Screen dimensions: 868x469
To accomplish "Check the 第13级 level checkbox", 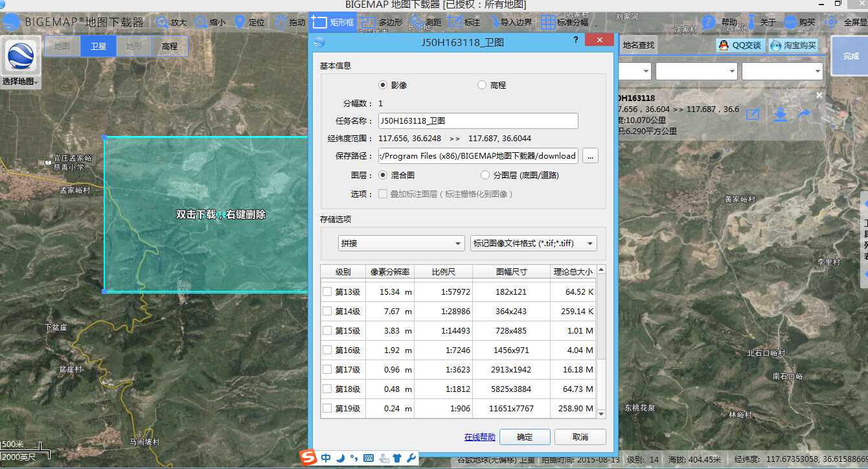I will 327,292.
